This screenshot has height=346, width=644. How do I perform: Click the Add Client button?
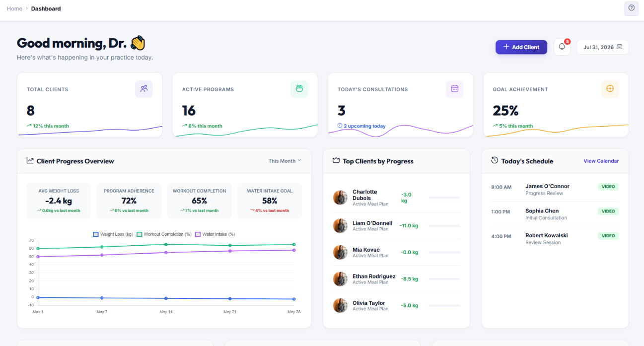point(521,47)
